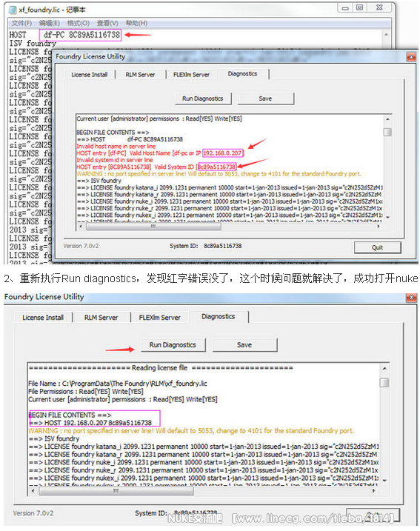Click Save button in lower dialog

(244, 345)
